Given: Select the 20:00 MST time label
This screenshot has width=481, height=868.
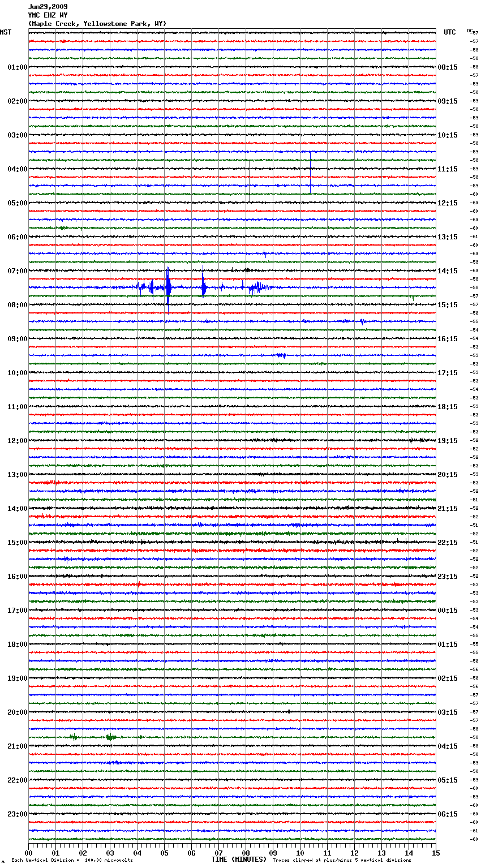Looking at the screenshot, I should pos(18,712).
